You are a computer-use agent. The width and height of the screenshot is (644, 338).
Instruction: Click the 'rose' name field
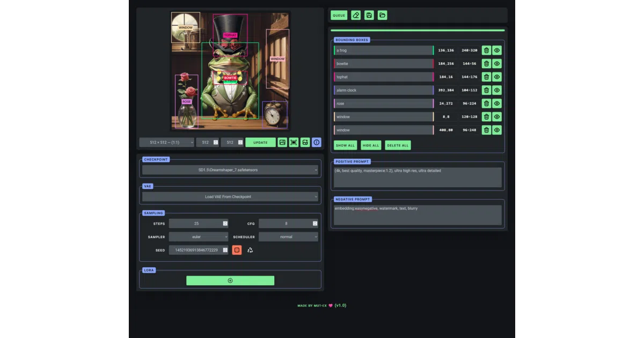(384, 104)
